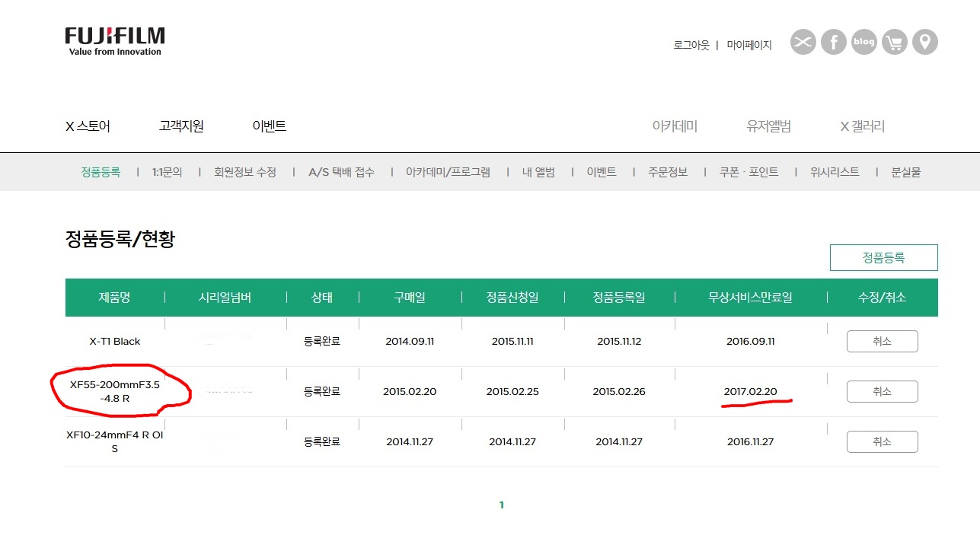Screen dimensions: 980x551
Task: Select the A/S 택배 접수 tab
Action: (x=341, y=172)
